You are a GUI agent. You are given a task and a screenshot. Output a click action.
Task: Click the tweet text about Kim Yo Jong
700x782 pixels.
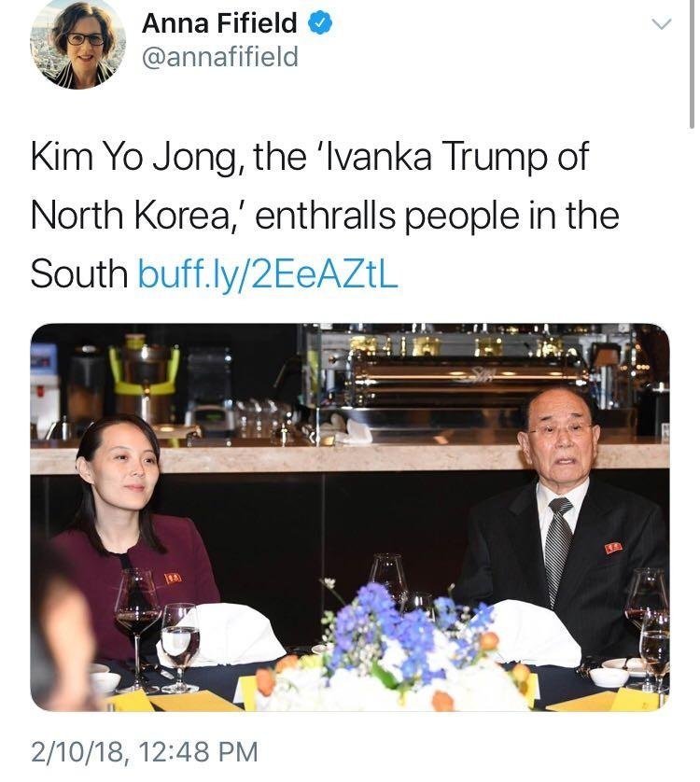324,215
